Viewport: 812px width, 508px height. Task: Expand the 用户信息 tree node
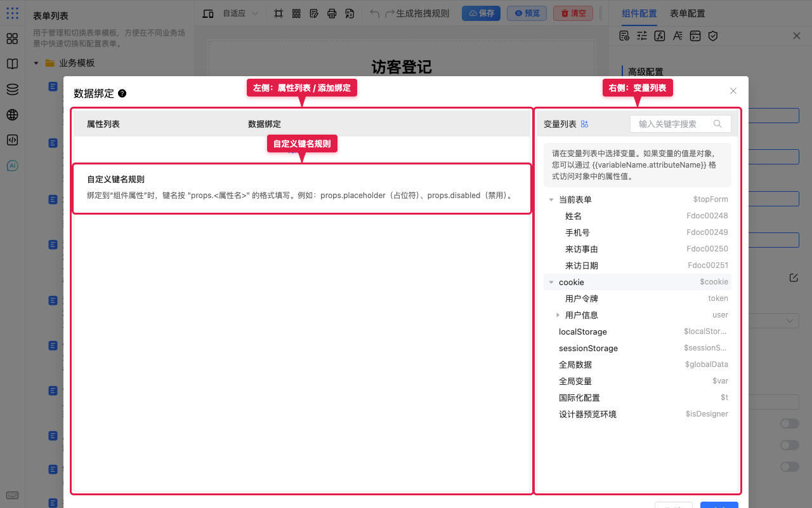pyautogui.click(x=558, y=315)
